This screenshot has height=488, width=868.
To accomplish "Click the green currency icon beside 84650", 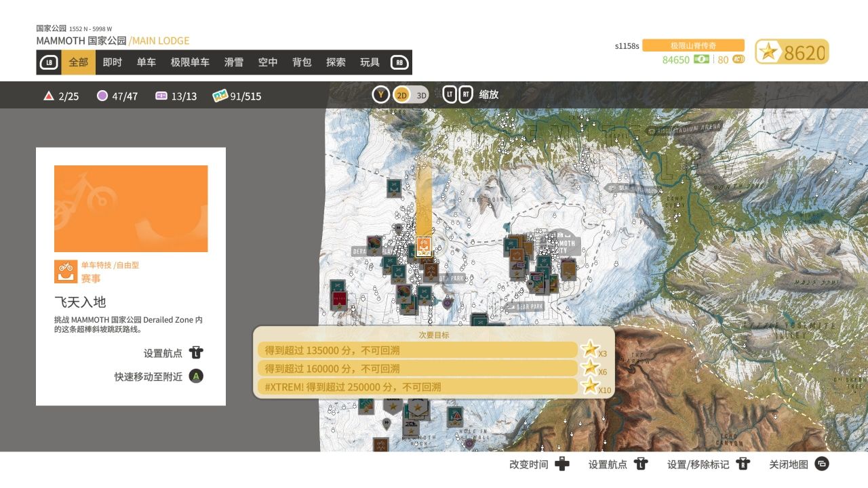I will point(701,60).
